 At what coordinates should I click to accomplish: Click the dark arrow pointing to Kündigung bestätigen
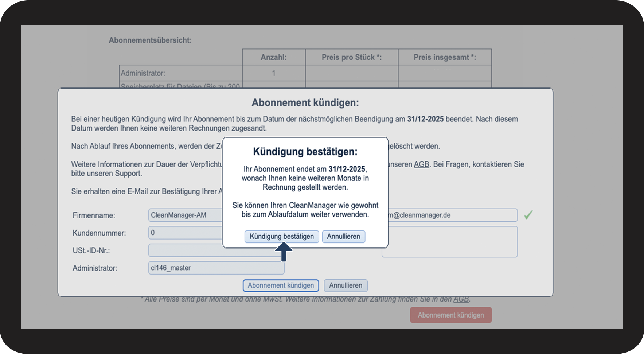(x=284, y=252)
